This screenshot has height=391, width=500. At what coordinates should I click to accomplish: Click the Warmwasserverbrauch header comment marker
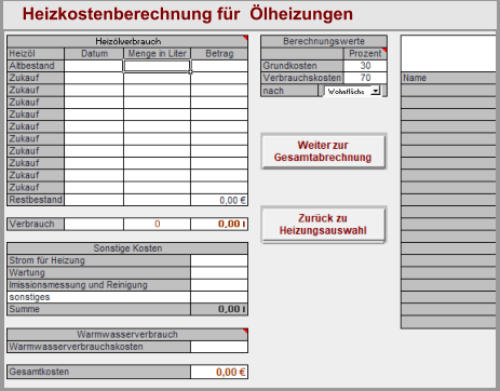[x=245, y=331]
